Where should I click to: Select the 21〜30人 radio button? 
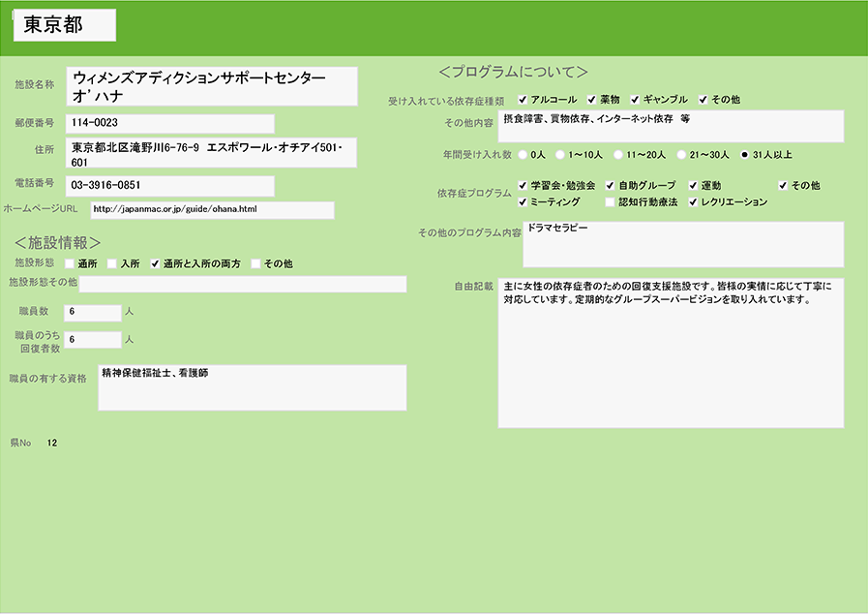(x=681, y=154)
